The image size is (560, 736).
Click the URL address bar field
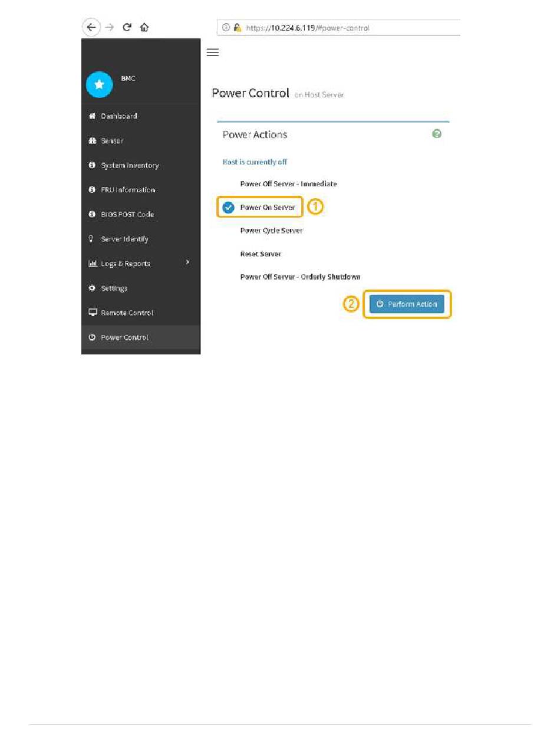(x=339, y=28)
